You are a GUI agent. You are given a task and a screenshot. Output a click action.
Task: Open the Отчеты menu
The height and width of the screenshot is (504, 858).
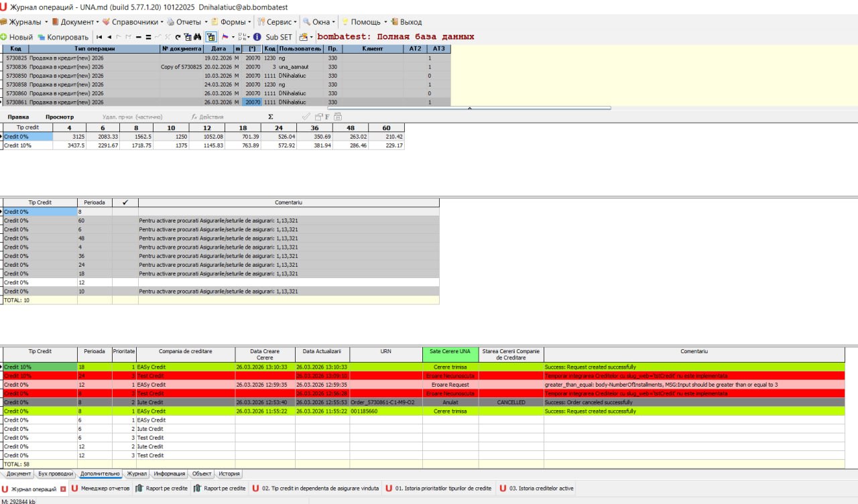tap(186, 21)
